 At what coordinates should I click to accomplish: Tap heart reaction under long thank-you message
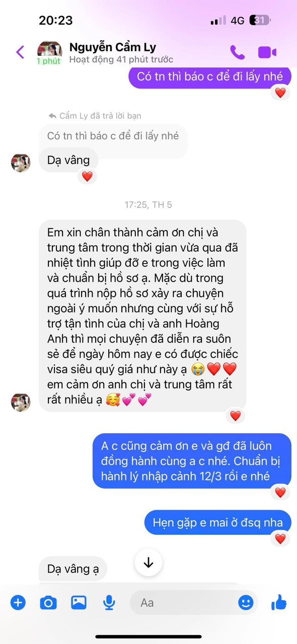coord(235,416)
